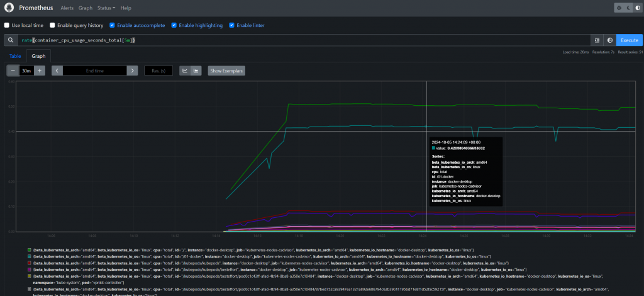Click the Prometheus flame logo
Screen dimensions: 644x296
coord(9,8)
